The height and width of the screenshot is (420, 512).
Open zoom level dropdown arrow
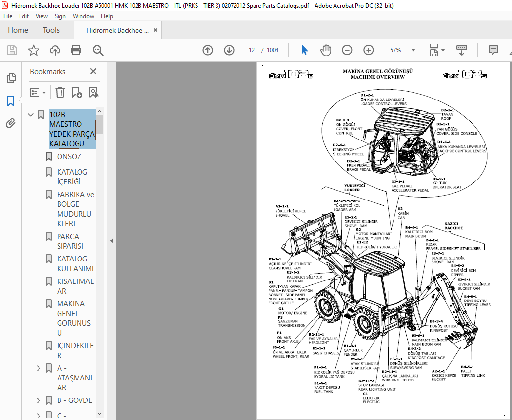pos(413,50)
